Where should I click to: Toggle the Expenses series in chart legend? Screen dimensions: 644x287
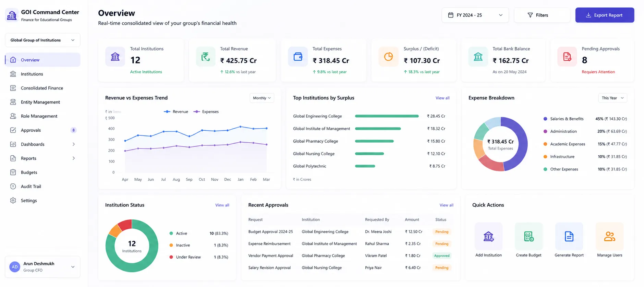(x=206, y=112)
